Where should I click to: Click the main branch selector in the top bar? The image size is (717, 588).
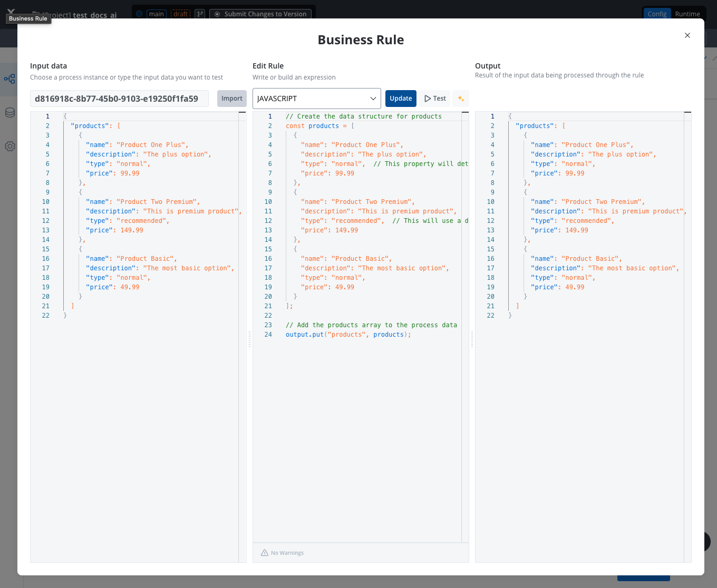click(157, 14)
